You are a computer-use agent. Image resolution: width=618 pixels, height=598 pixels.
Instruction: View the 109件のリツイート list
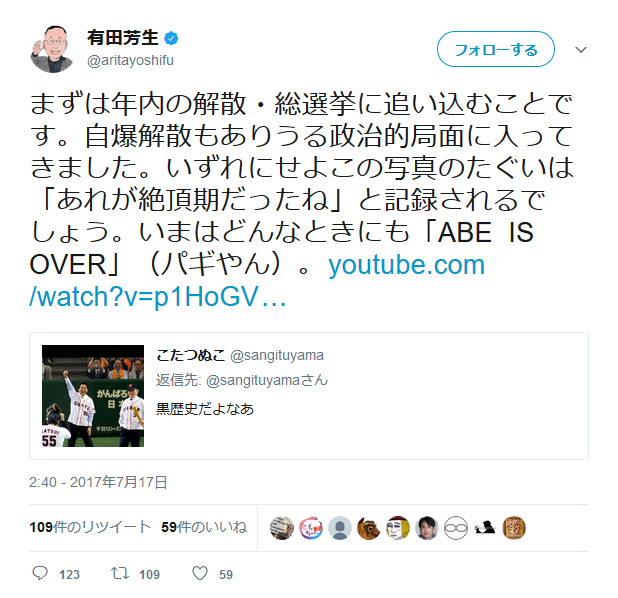[x=90, y=527]
